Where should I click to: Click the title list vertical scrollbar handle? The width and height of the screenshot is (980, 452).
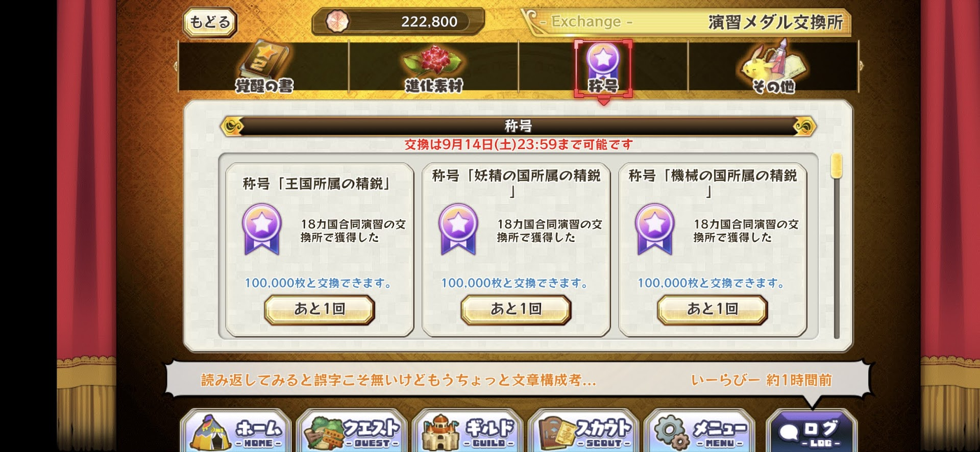(836, 166)
